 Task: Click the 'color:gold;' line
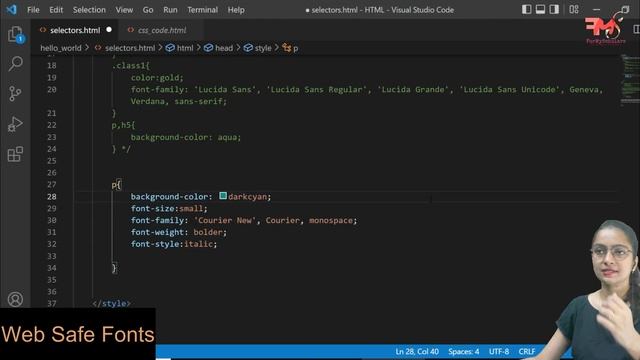pos(157,78)
